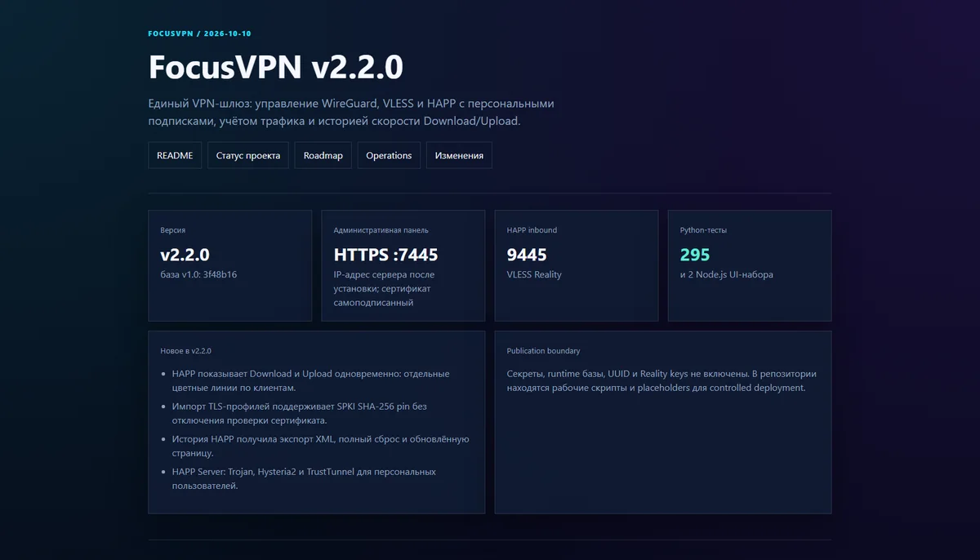The image size is (980, 560).
Task: Click the и 2 Node.js UI-набора text
Action: pyautogui.click(x=726, y=274)
